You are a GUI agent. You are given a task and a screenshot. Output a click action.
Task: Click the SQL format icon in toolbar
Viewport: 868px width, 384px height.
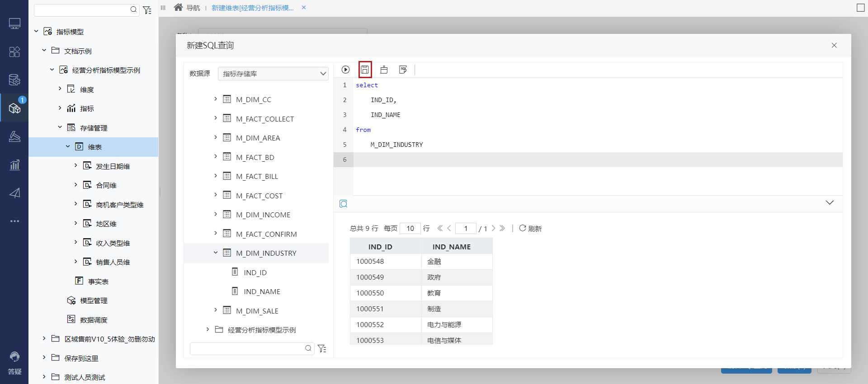pyautogui.click(x=403, y=70)
